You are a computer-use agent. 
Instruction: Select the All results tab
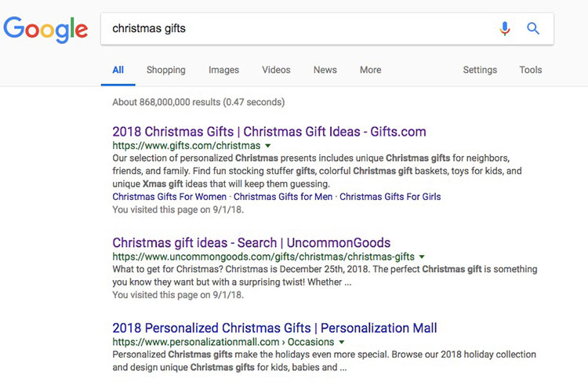pos(118,70)
